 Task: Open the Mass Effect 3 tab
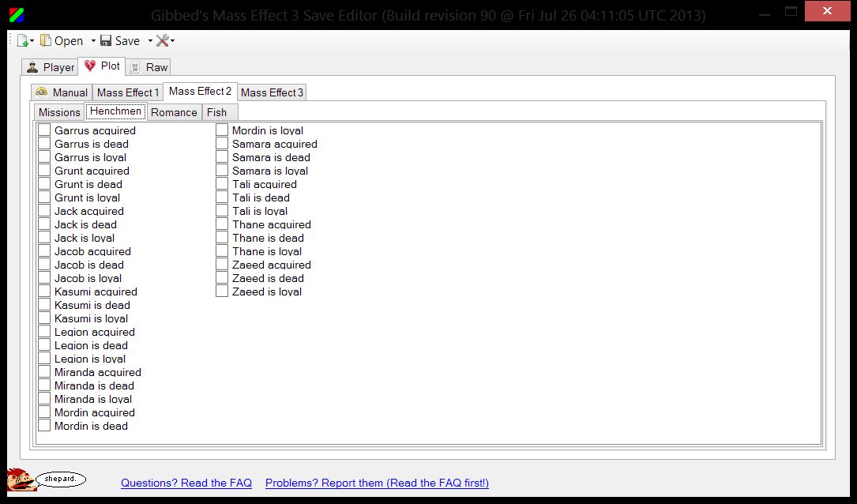(272, 92)
